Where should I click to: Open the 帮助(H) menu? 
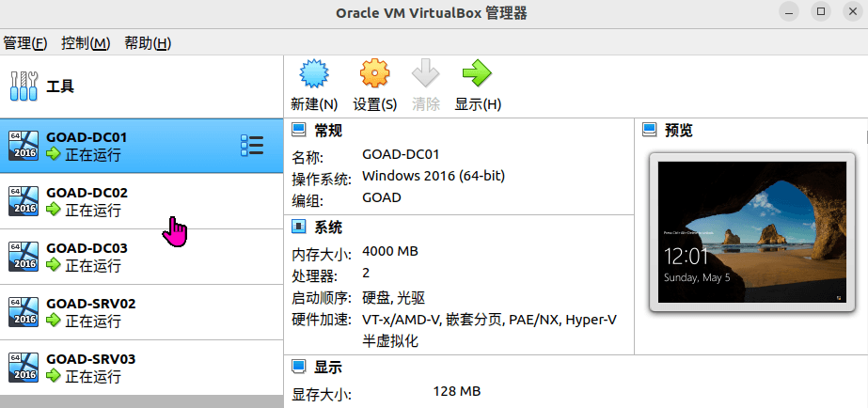pos(148,43)
